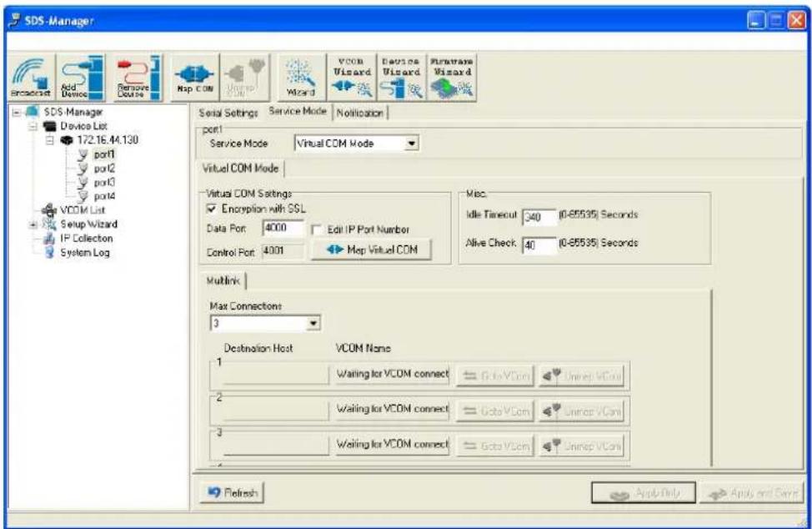812x529 pixels.
Task: Open IP Collection tree item
Action: pos(86,239)
